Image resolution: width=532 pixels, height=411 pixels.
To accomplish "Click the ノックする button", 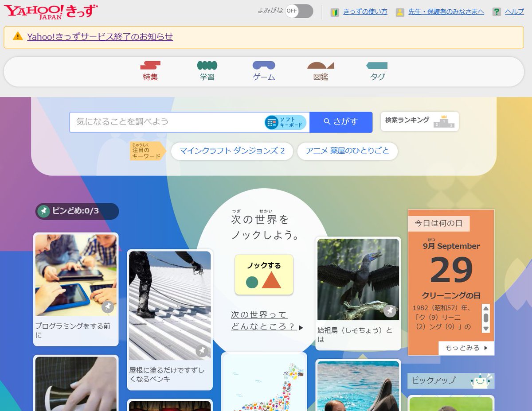I will 264,275.
